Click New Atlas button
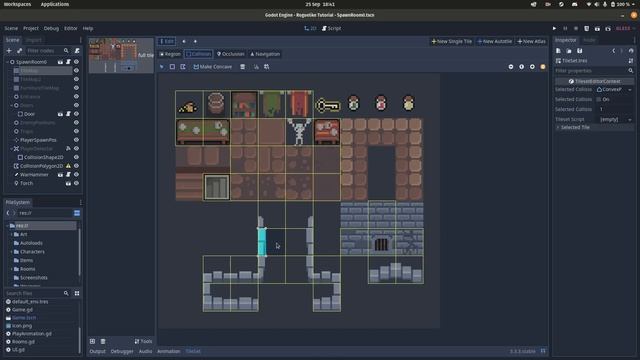This screenshot has height=360, width=640. pyautogui.click(x=531, y=41)
